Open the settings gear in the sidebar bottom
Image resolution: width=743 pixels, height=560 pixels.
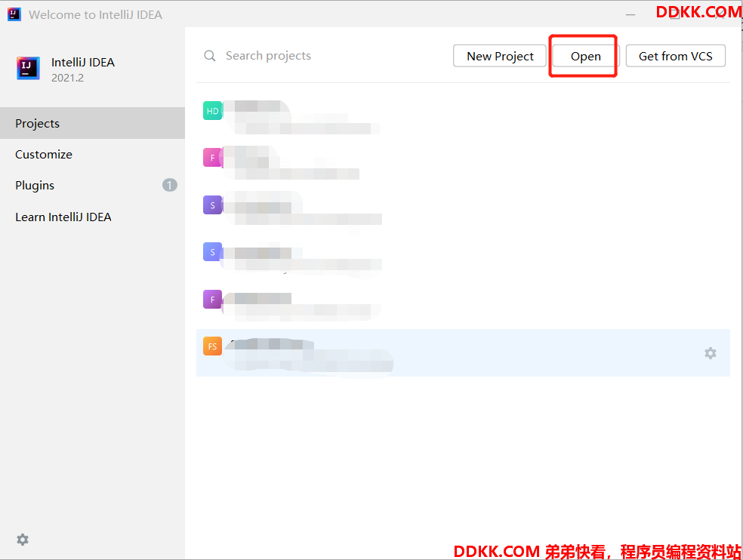point(23,540)
